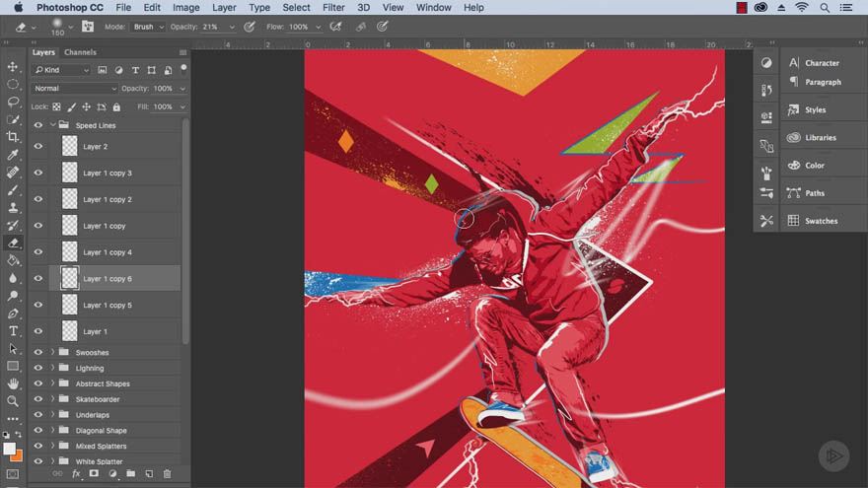
Task: Open the layer Kind filter dropdown
Action: tap(61, 70)
